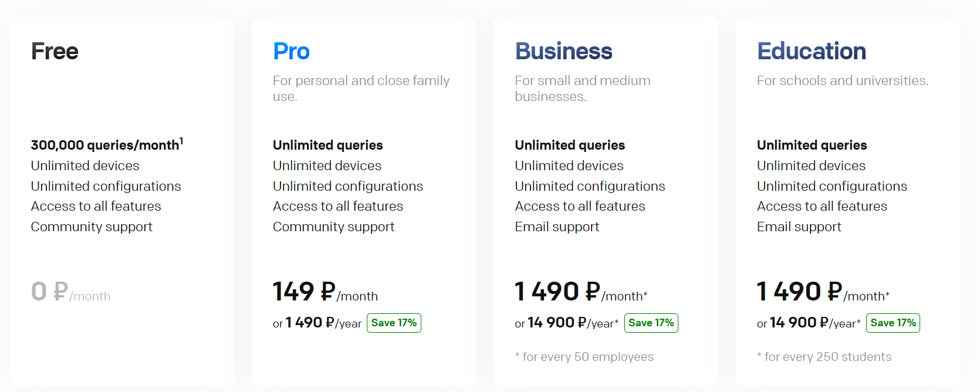Select the Education 1 490 ₽/month price

pos(823,292)
